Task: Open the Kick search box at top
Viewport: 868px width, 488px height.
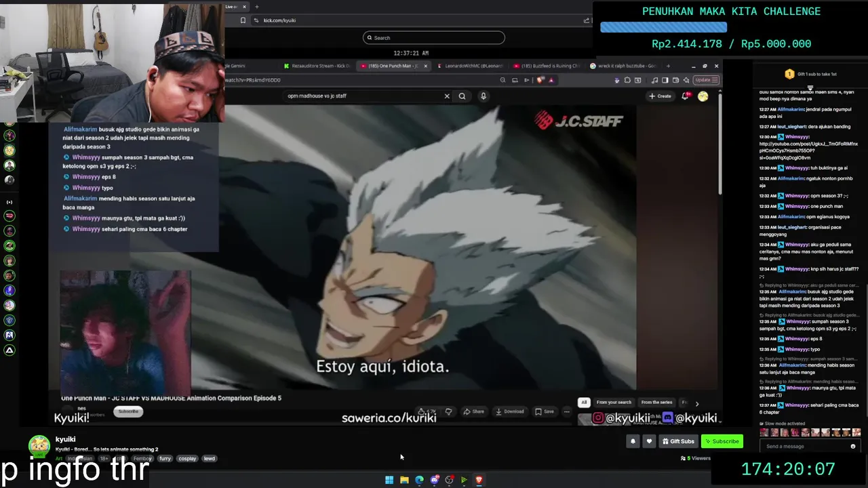Action: (434, 38)
